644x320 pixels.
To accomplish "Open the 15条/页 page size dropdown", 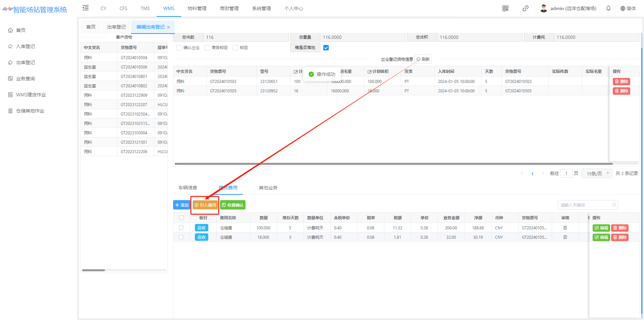I will click(x=597, y=173).
